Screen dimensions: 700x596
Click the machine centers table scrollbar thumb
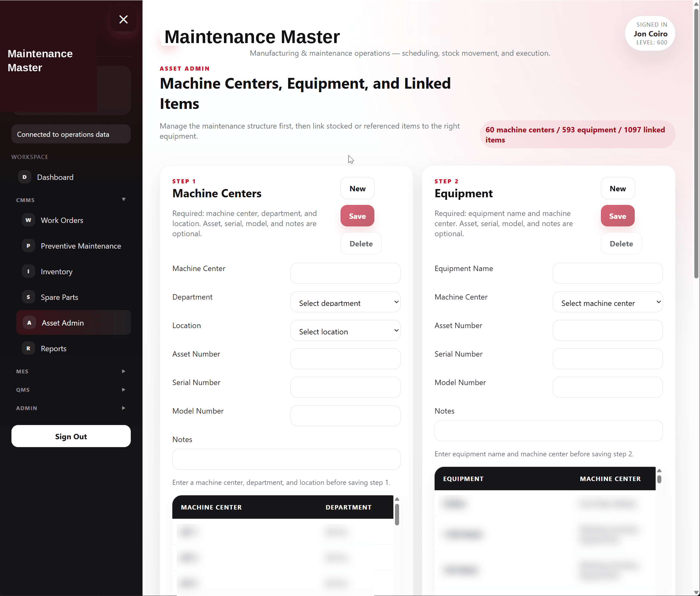tap(397, 515)
